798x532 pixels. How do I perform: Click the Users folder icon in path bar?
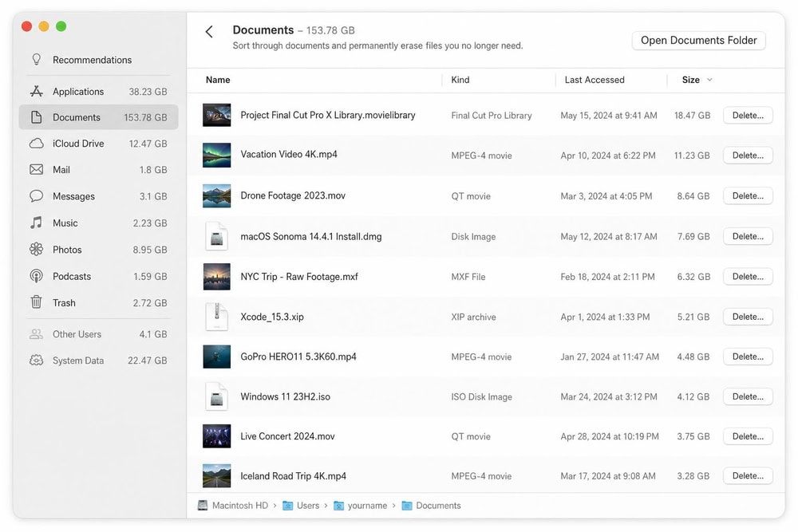[x=287, y=506]
